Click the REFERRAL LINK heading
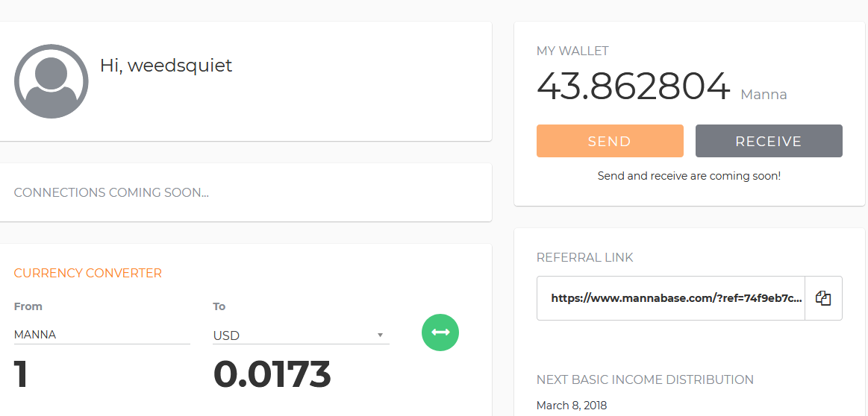868x416 pixels. click(584, 257)
